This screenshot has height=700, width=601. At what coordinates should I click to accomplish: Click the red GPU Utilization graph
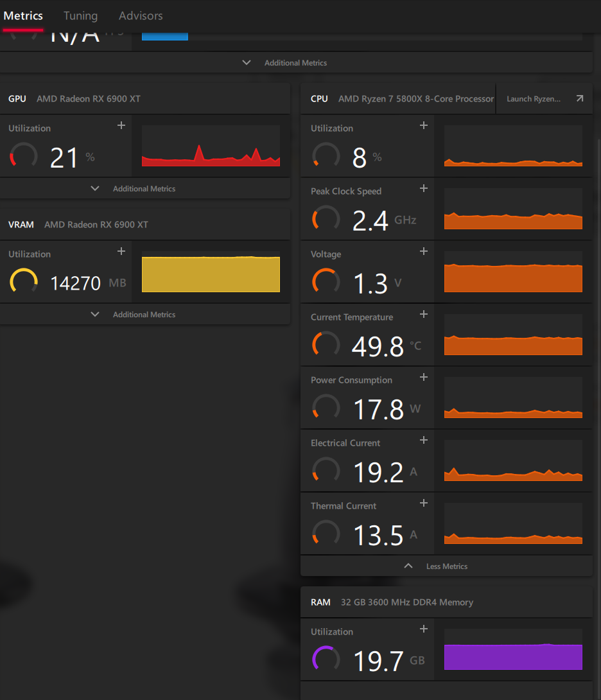[x=211, y=146]
